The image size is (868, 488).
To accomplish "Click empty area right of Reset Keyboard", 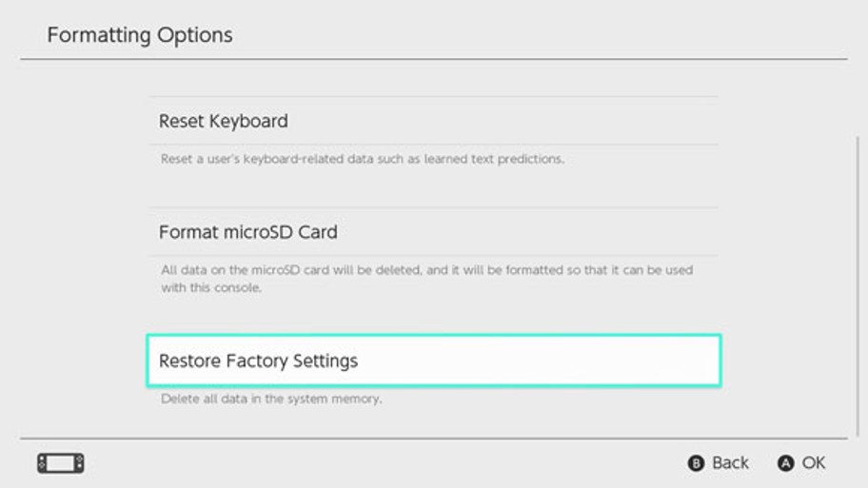I will point(503,121).
